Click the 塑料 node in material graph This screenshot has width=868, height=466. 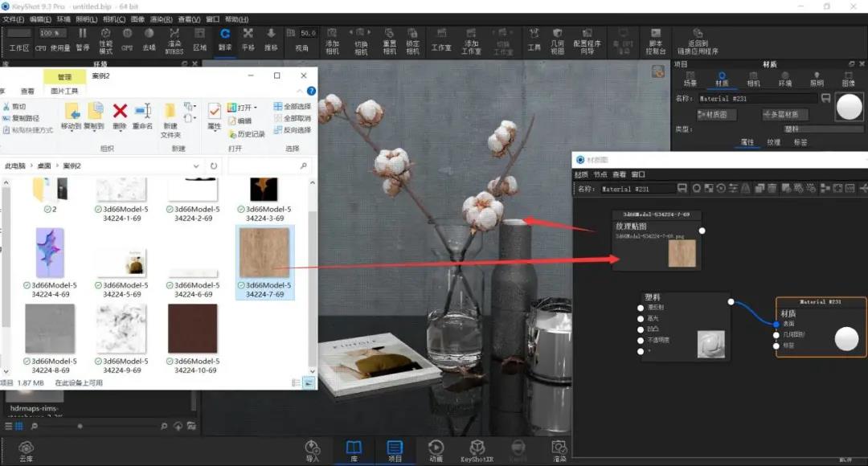point(686,326)
